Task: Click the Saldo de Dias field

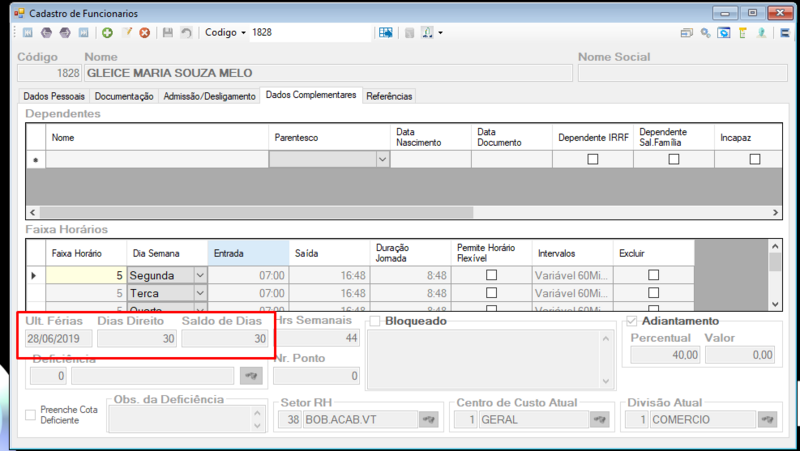Action: click(x=224, y=338)
